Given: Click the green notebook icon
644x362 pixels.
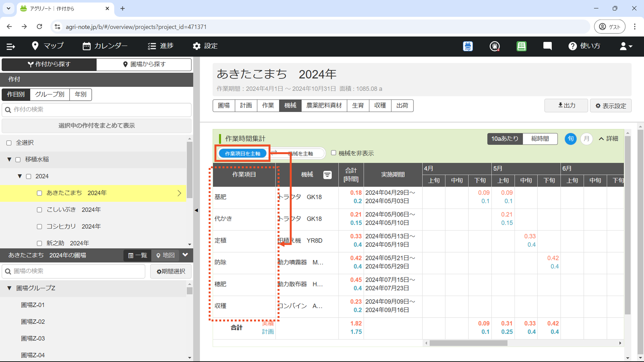Looking at the screenshot, I should tap(521, 46).
